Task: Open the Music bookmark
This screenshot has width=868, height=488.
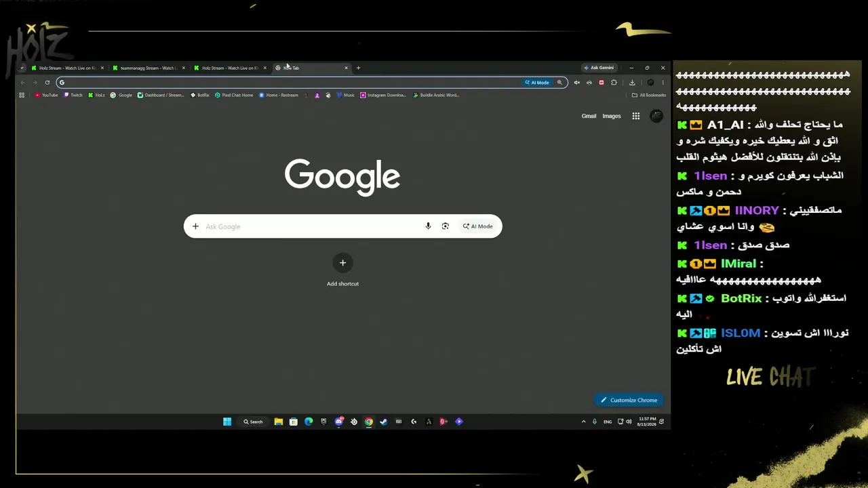Action: pyautogui.click(x=346, y=95)
